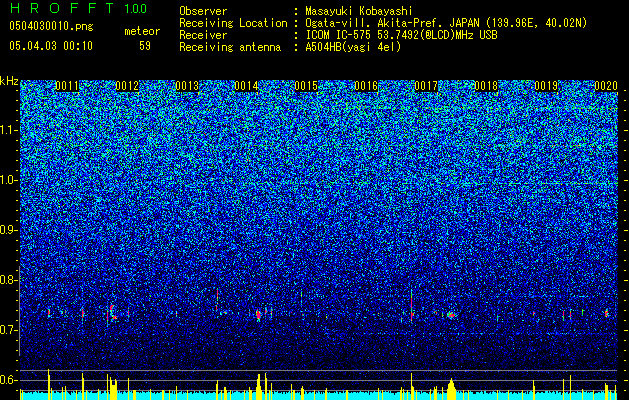Click the 0.7 kHz axis tick label
Viewport: 629px width, 400px height.
click(x=9, y=330)
